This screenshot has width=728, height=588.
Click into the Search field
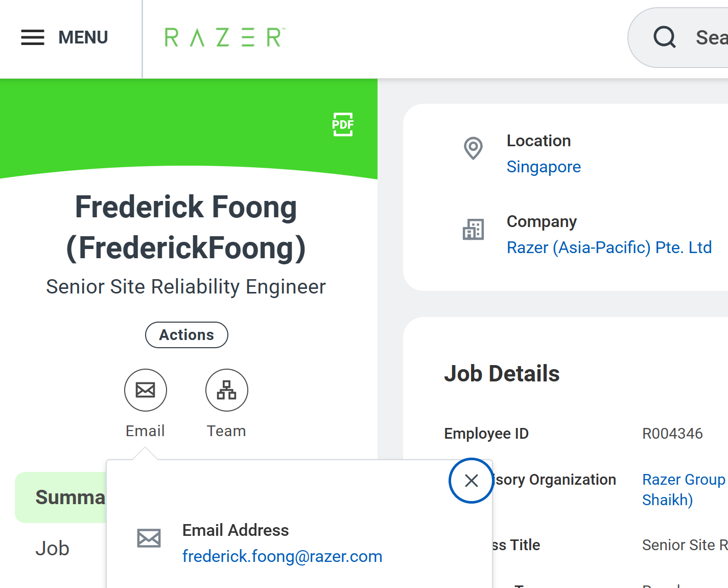tap(678, 37)
